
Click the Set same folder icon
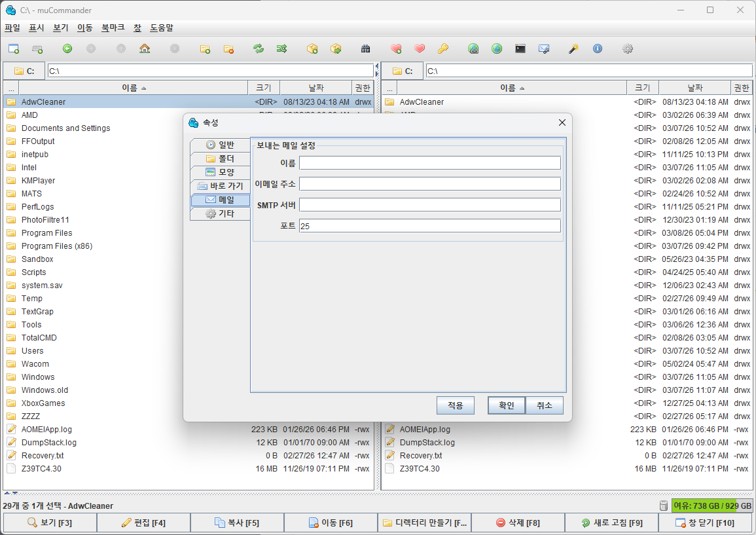[282, 48]
